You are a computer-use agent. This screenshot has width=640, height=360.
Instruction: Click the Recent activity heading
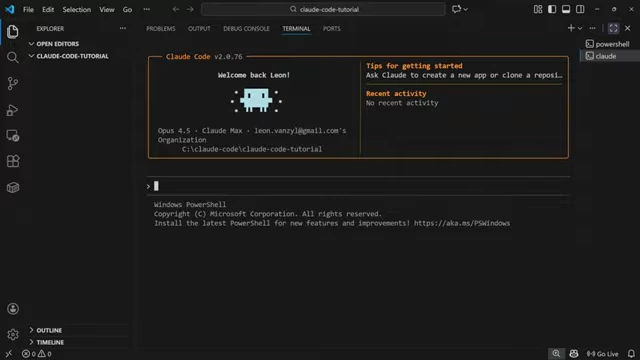pyautogui.click(x=396, y=93)
